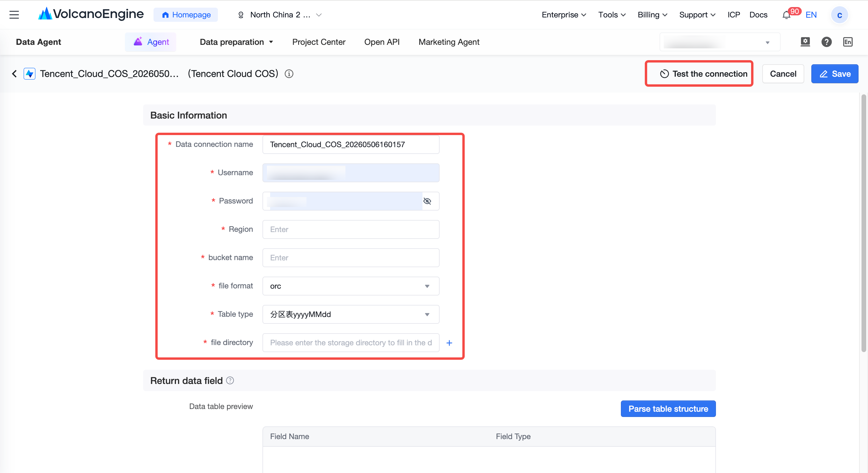This screenshot has width=868, height=473.
Task: Expand the North China 2 region selector
Action: (280, 15)
